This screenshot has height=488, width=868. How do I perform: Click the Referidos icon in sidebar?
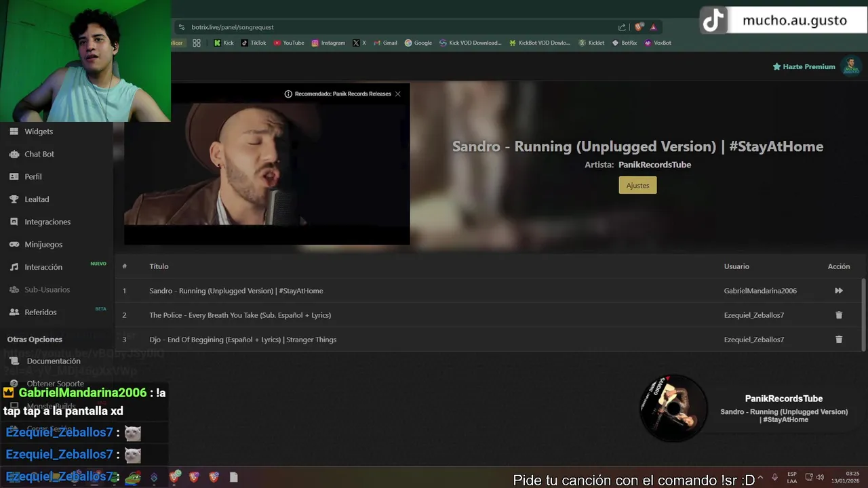pos(14,312)
